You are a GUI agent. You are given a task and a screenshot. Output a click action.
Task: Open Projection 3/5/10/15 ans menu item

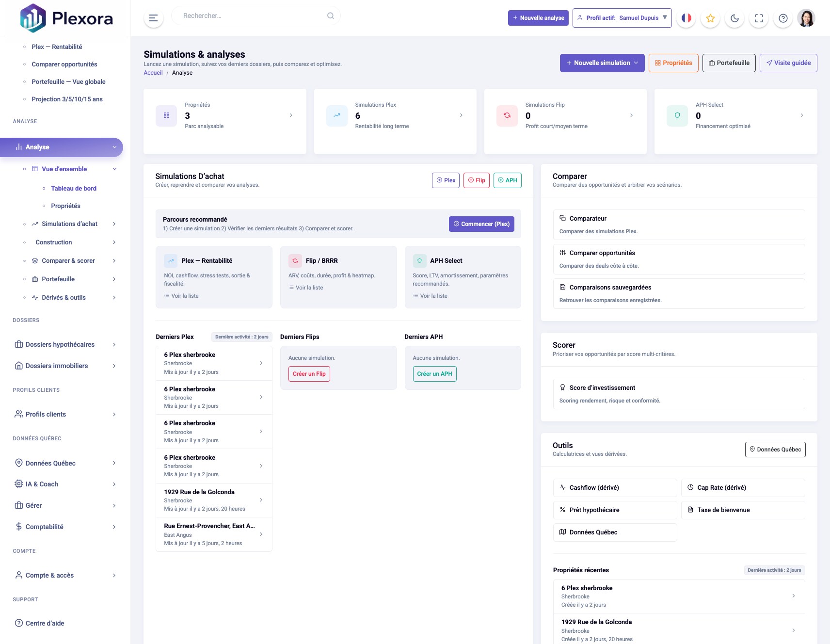67,99
